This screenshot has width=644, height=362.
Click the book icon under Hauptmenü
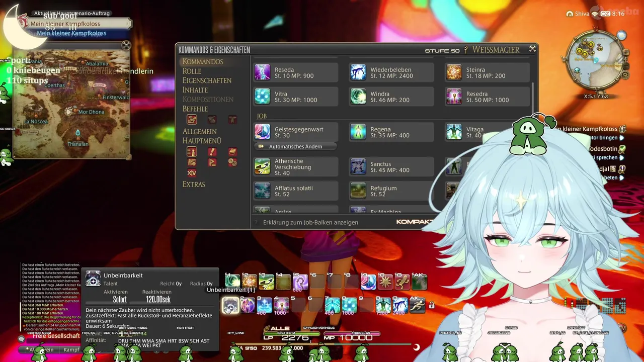coord(232,151)
